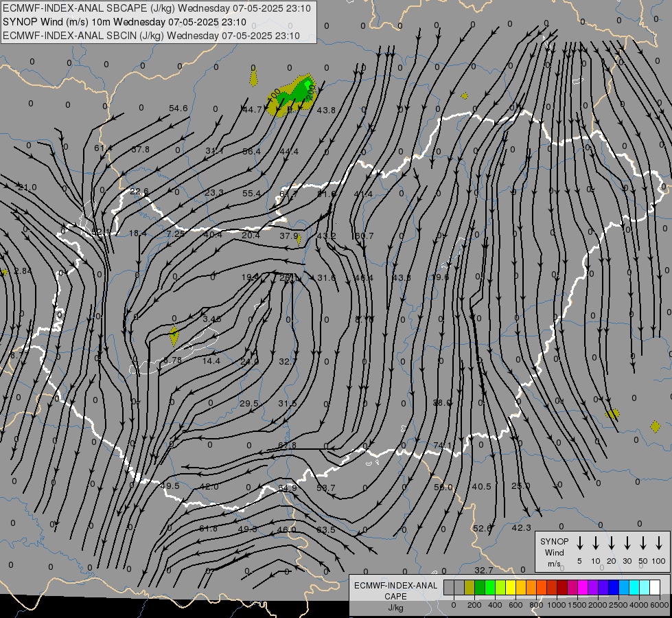Viewport: 672px width, 618px height.
Task: Click the 29.5 value on the map
Action: click(249, 403)
